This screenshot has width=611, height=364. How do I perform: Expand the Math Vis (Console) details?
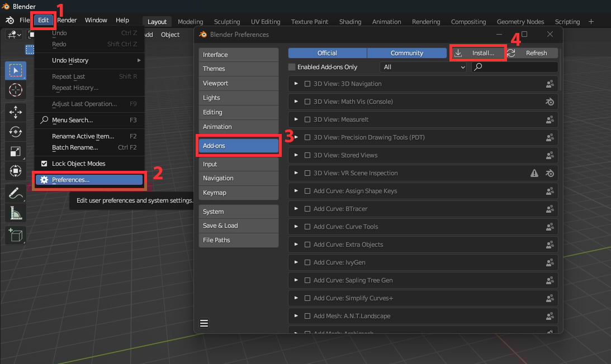[296, 102]
